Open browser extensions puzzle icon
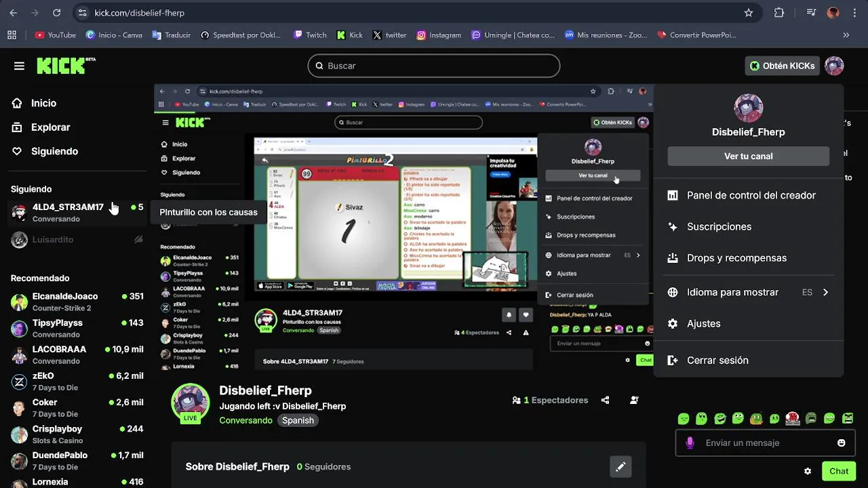Viewport: 868px width, 488px height. (779, 13)
